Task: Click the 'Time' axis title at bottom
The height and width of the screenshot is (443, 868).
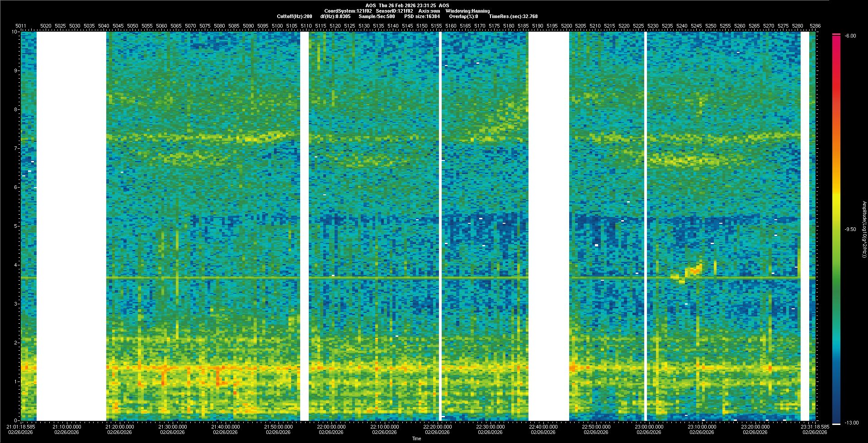Action: tap(416, 438)
